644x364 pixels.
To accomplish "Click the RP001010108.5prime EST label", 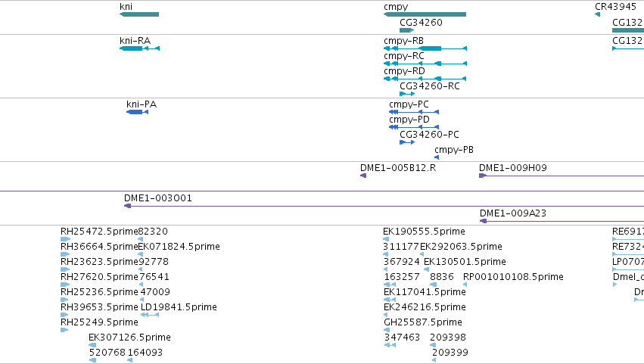I will click(513, 277).
